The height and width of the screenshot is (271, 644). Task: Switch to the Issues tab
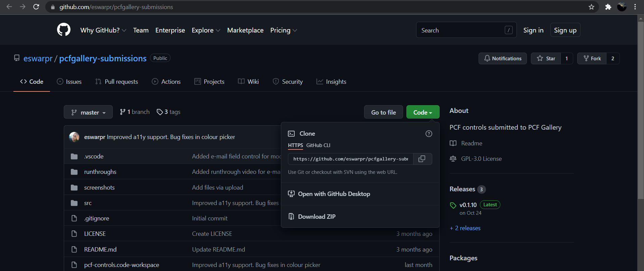coord(69,82)
